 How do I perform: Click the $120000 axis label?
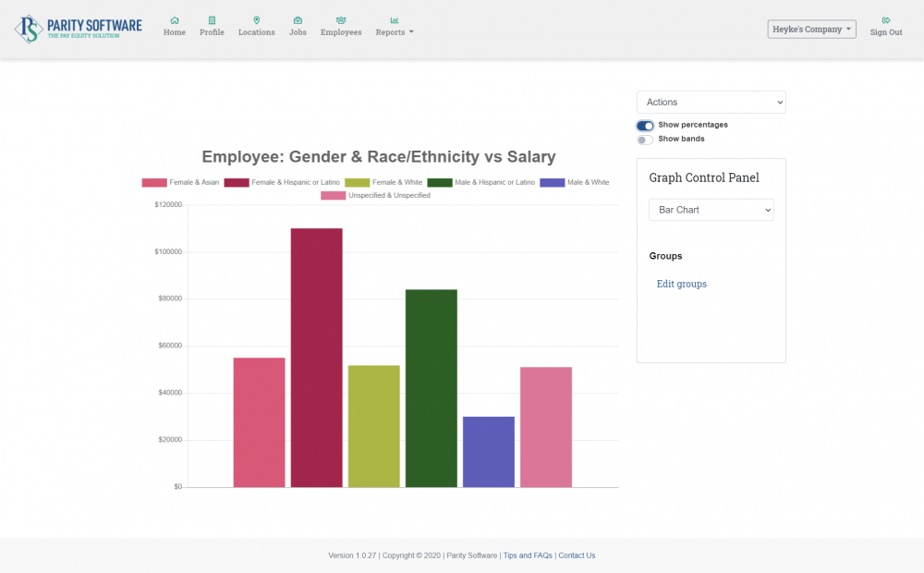click(x=168, y=204)
